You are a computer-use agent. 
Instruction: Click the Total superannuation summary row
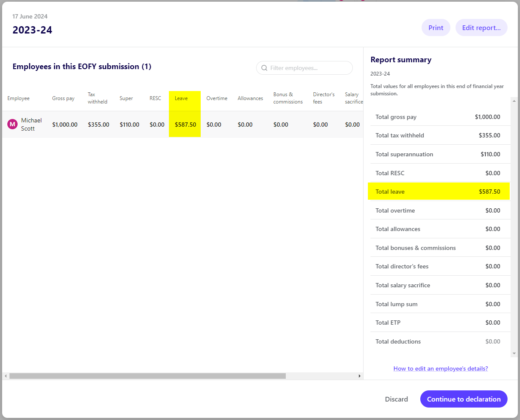tap(440, 154)
